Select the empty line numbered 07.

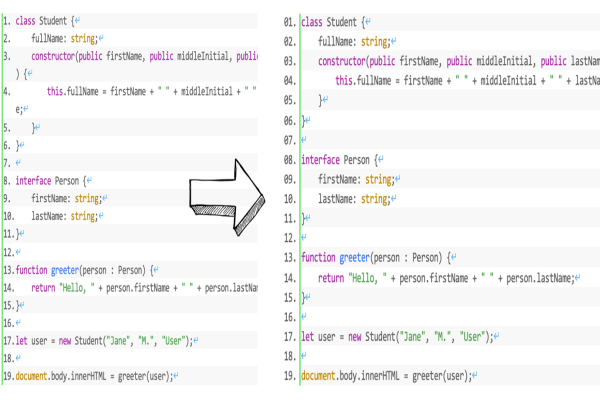(289, 140)
